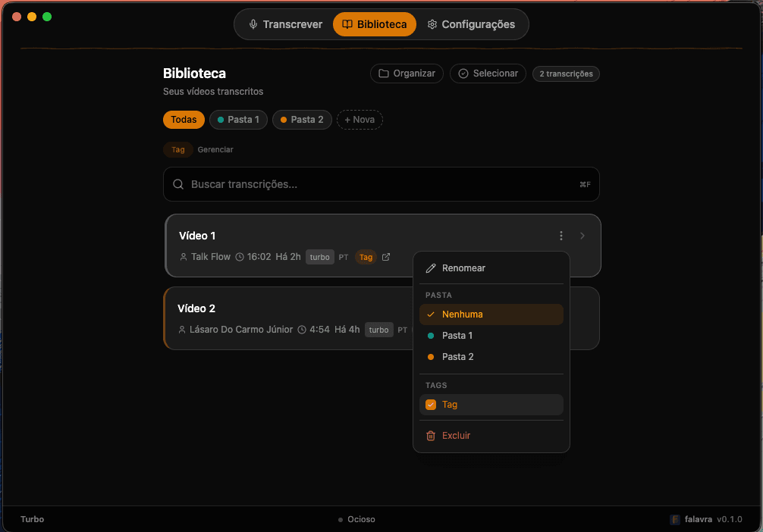Click the Renomear pencil icon
The width and height of the screenshot is (763, 532).
(432, 268)
